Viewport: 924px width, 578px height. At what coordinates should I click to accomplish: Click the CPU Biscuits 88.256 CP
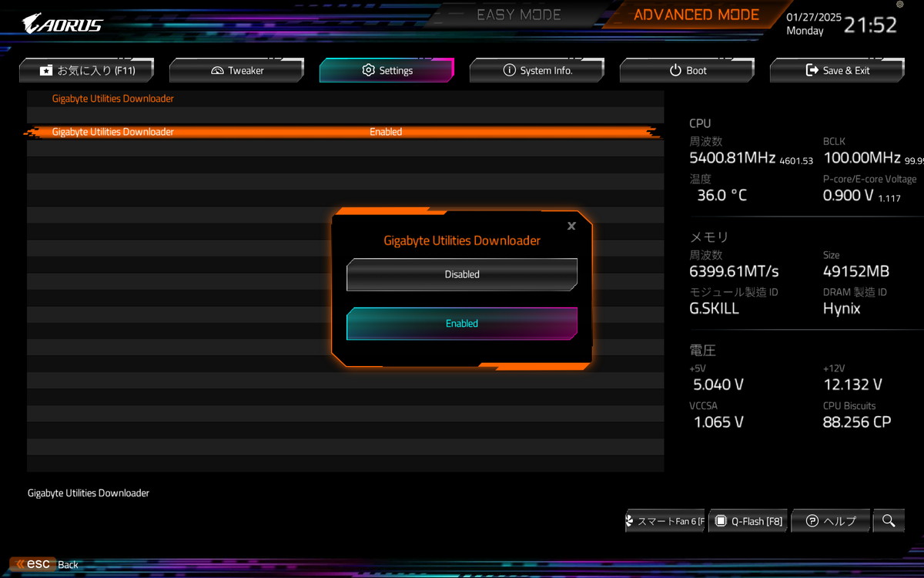[x=857, y=422]
